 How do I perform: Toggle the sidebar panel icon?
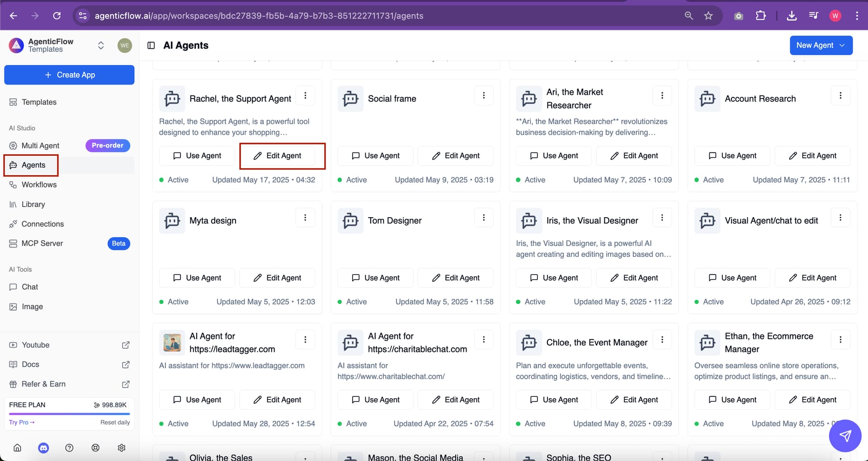pos(151,45)
